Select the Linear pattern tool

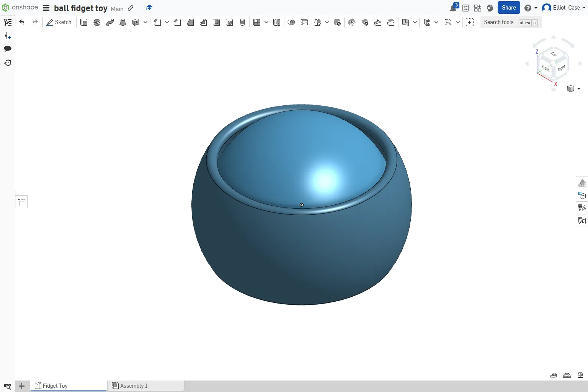point(257,22)
